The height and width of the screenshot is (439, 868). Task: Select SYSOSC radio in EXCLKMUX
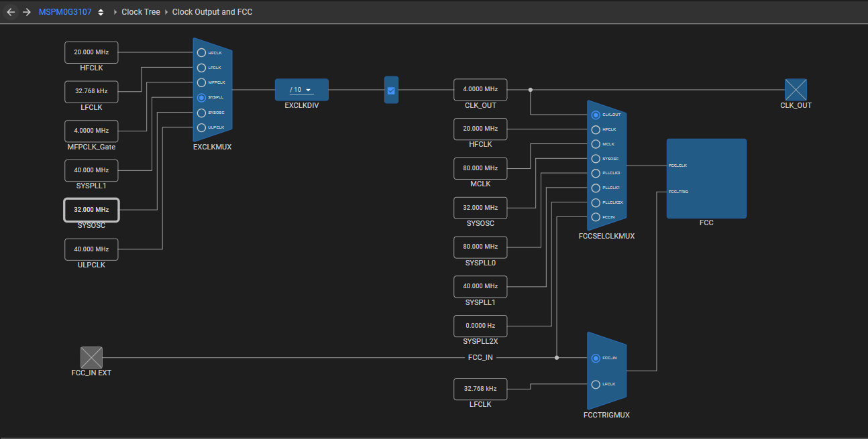point(201,113)
